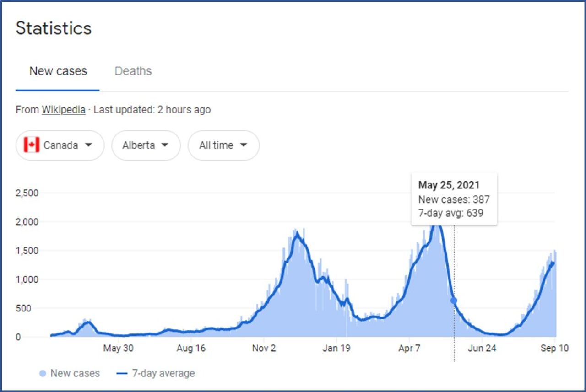Click the arrow icon beside Canada

89,145
